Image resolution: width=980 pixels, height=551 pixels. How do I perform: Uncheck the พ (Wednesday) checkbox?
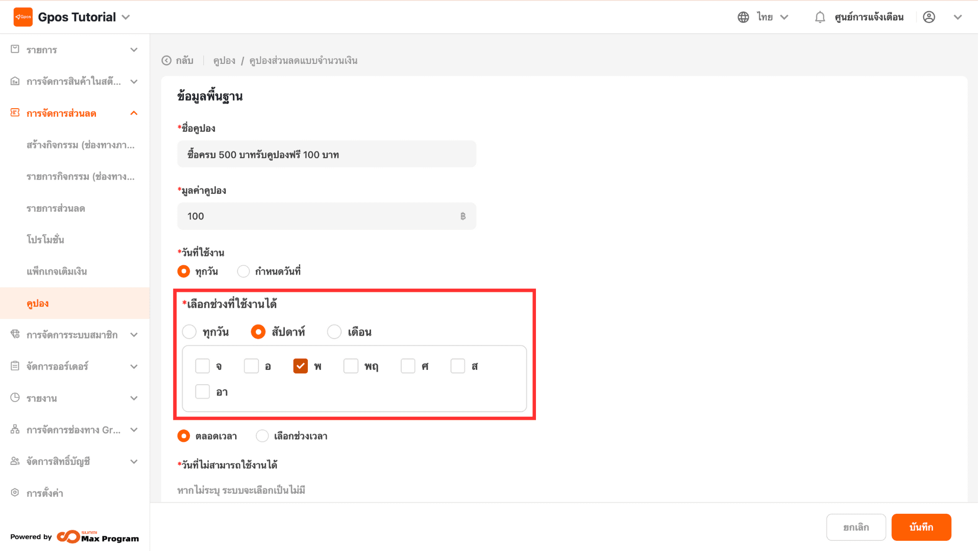coord(301,366)
